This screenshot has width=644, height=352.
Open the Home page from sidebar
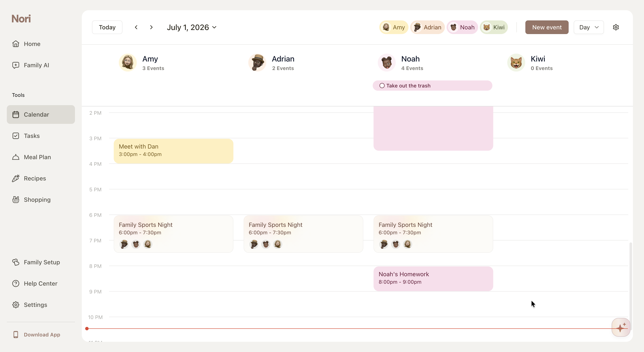(41, 44)
